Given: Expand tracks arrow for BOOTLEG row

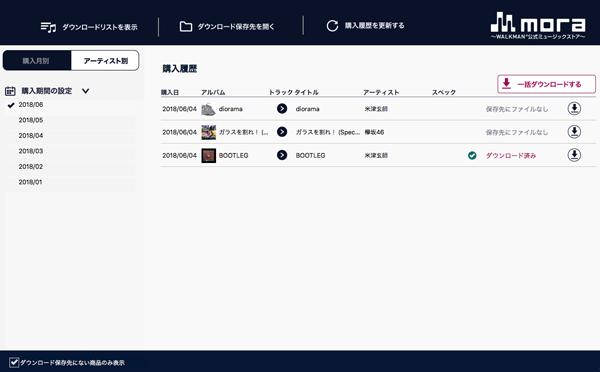Looking at the screenshot, I should [282, 155].
